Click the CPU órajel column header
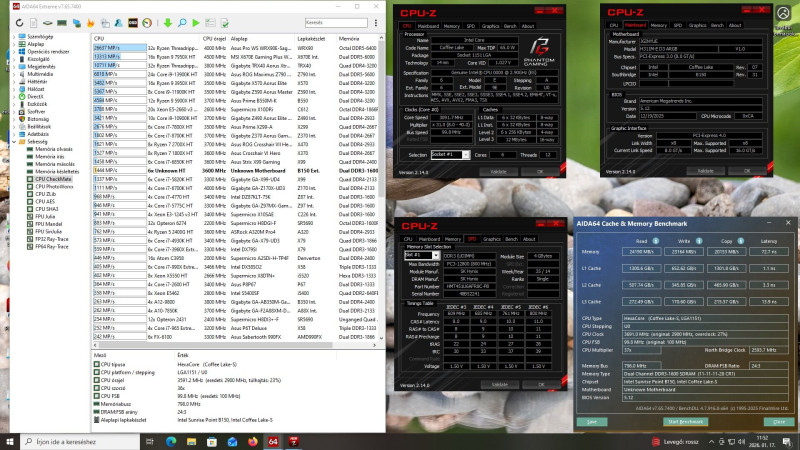The width and height of the screenshot is (800, 450). [x=214, y=39]
